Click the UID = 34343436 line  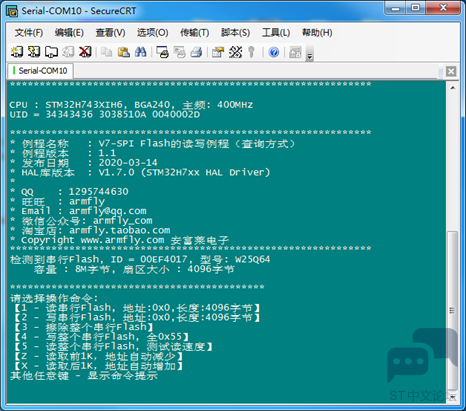point(105,115)
